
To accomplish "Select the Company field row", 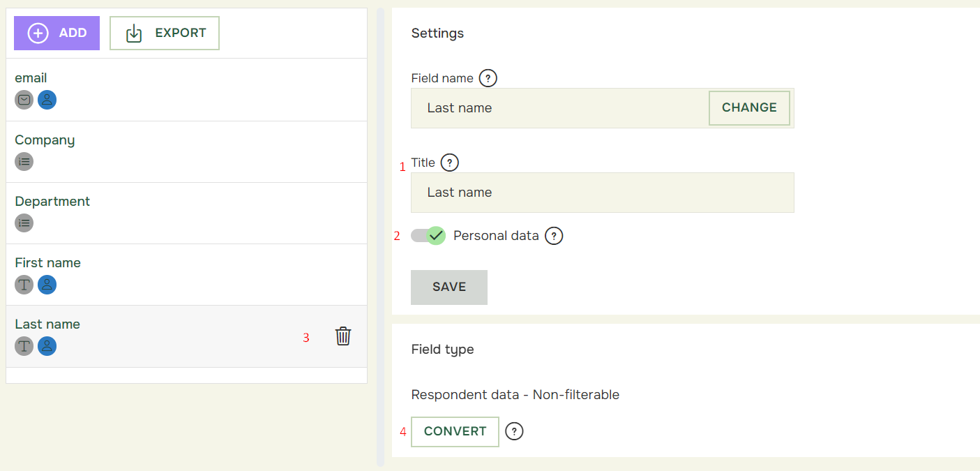I will pyautogui.click(x=186, y=152).
